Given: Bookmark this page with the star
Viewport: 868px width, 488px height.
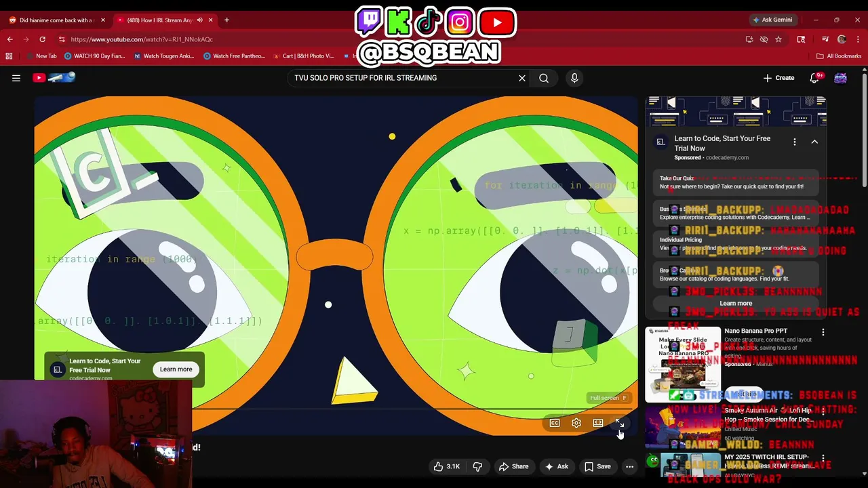Looking at the screenshot, I should tap(778, 39).
